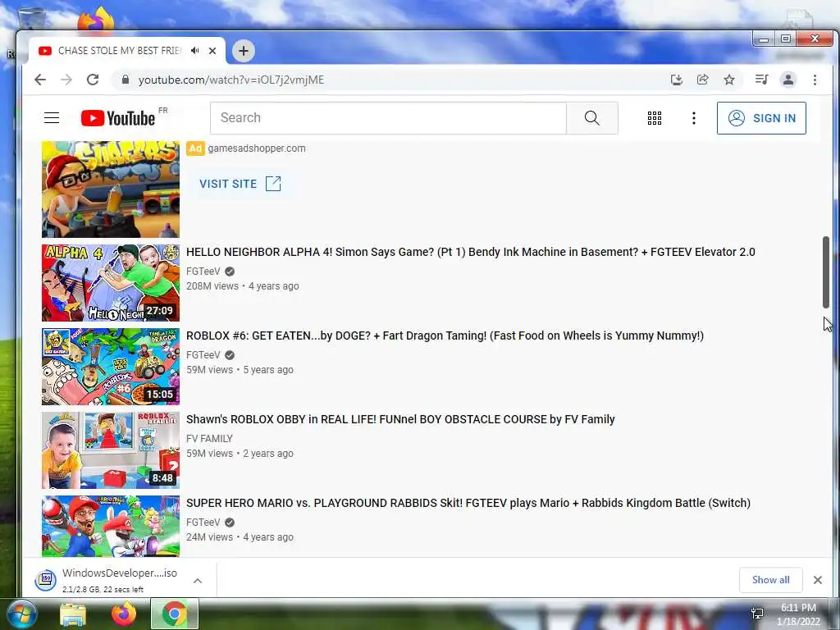The height and width of the screenshot is (630, 840).
Task: Click the share page icon in address bar
Action: (702, 80)
